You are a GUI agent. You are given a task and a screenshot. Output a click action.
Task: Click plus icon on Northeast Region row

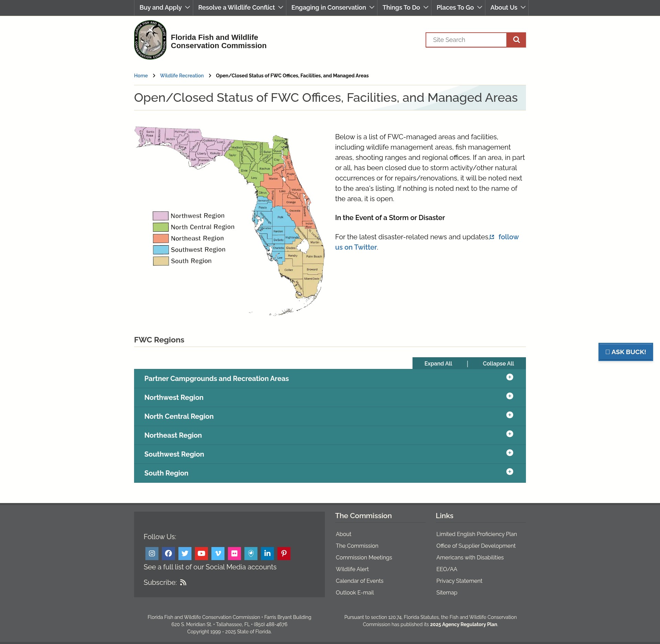click(x=510, y=434)
